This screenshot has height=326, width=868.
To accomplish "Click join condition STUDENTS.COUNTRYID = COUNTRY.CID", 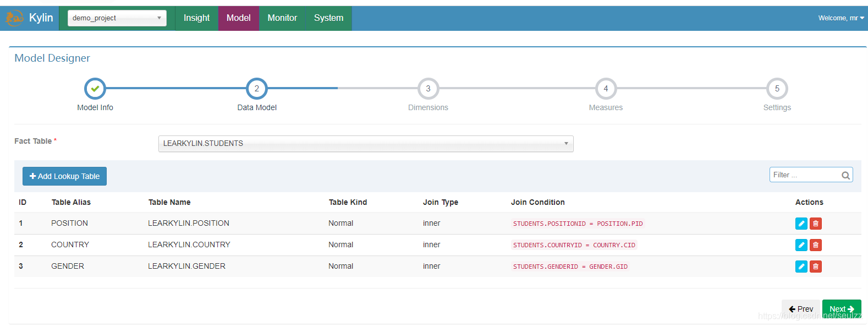I will [x=574, y=245].
